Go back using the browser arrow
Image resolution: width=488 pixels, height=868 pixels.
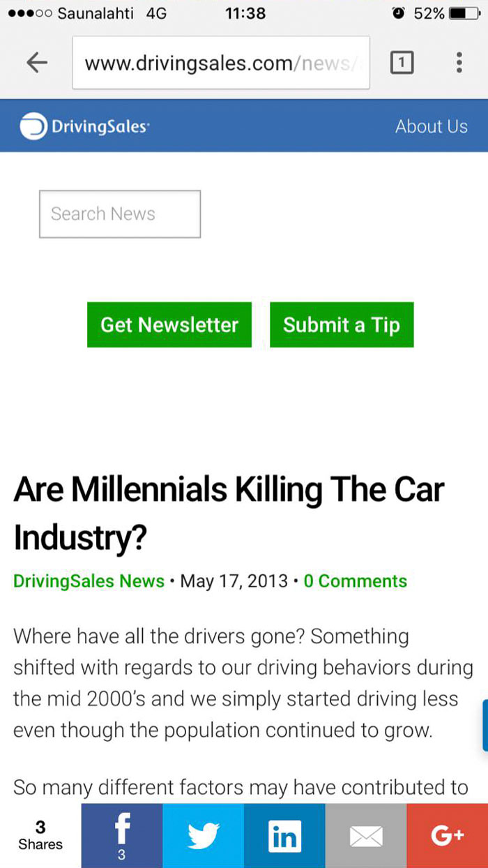click(x=36, y=62)
